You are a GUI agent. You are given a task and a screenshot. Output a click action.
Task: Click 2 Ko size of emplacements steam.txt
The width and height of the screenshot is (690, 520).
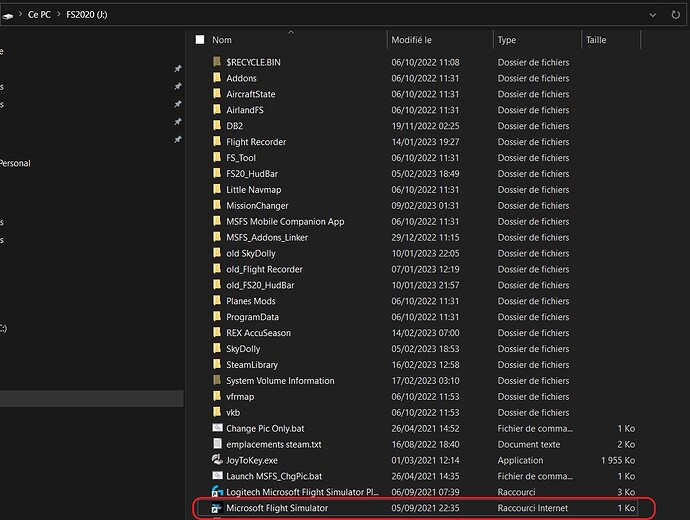point(626,444)
